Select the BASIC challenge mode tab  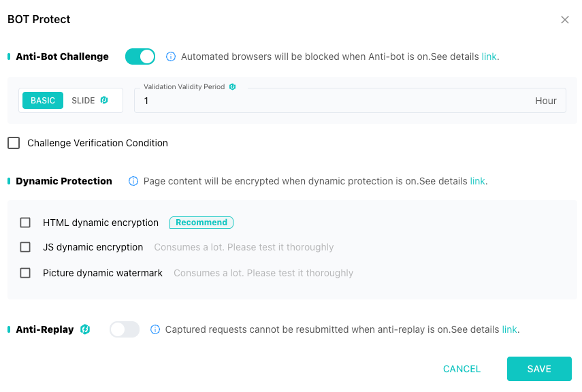[x=43, y=100]
